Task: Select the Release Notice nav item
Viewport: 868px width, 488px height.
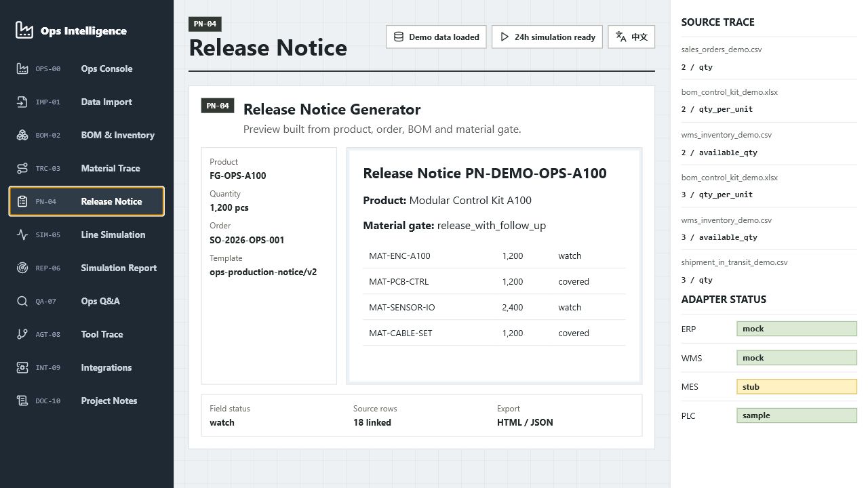Action: click(x=87, y=201)
